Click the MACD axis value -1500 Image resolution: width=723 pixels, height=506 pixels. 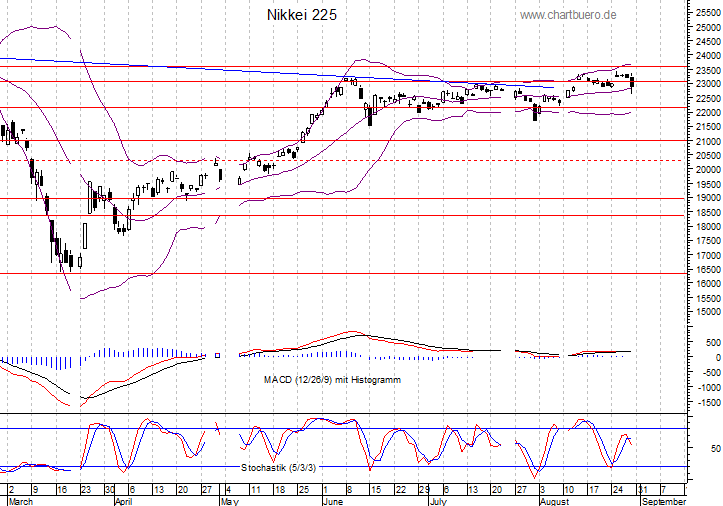(x=710, y=403)
